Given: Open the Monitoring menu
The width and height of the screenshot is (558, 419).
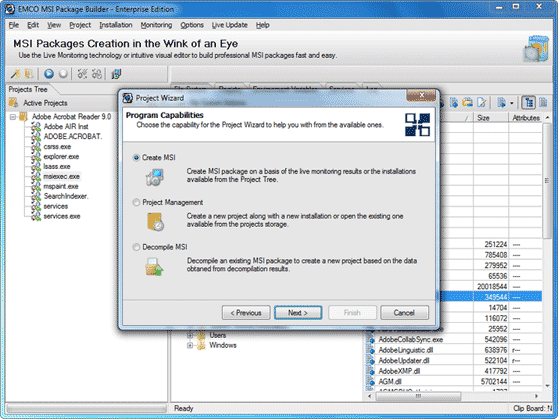Looking at the screenshot, I should 156,25.
